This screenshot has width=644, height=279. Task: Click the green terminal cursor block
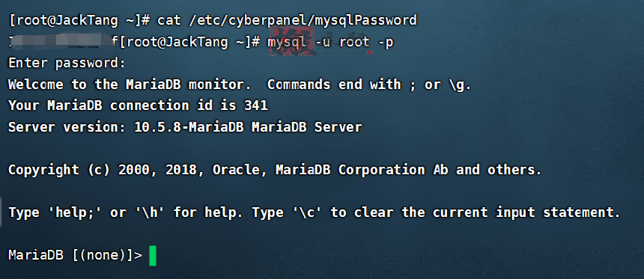(x=153, y=256)
